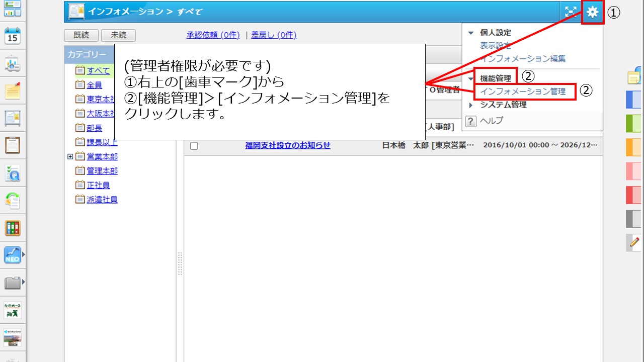644x362 pixels.
Task: Open the landscape banner thumbnail in sidebar
Action: 13,337
